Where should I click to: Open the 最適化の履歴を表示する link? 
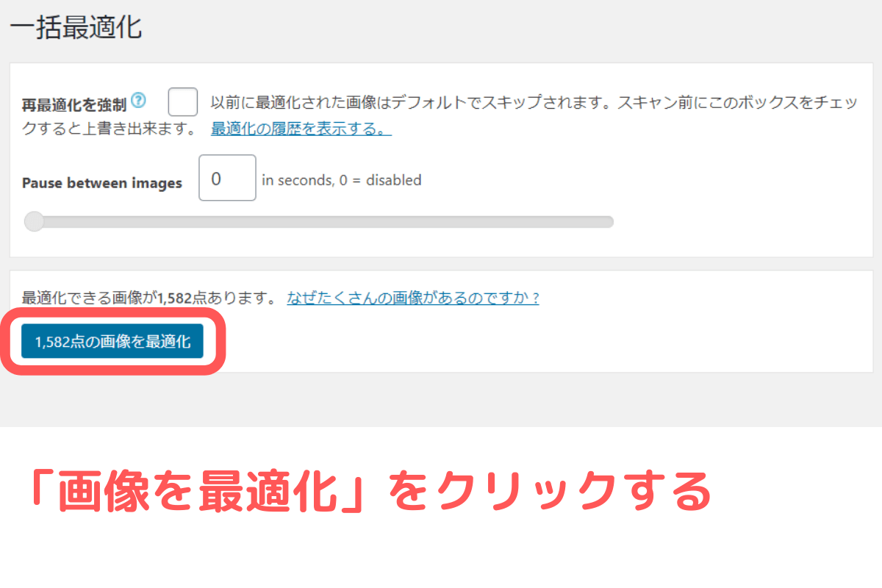pos(301,129)
